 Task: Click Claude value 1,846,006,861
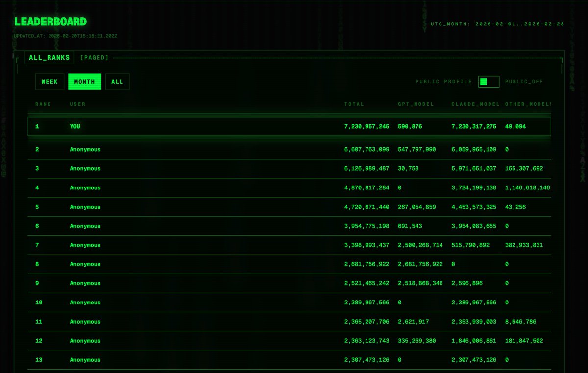click(x=474, y=340)
